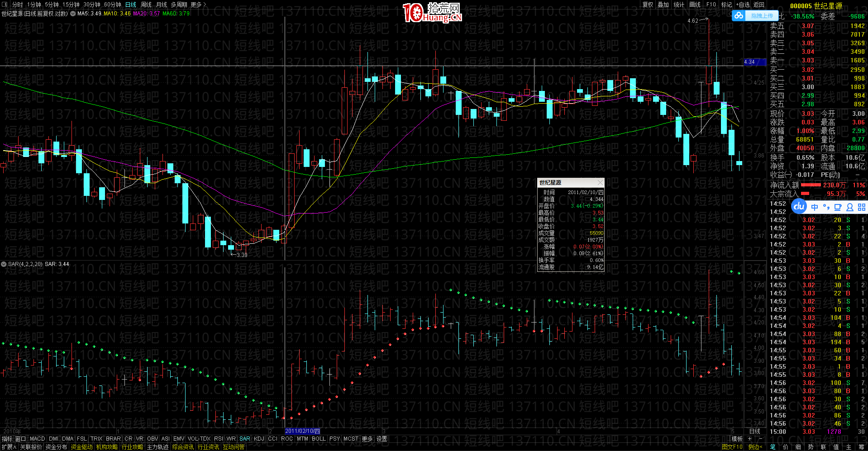Open the 模板 template menu
The image size is (868, 451).
pos(737,439)
